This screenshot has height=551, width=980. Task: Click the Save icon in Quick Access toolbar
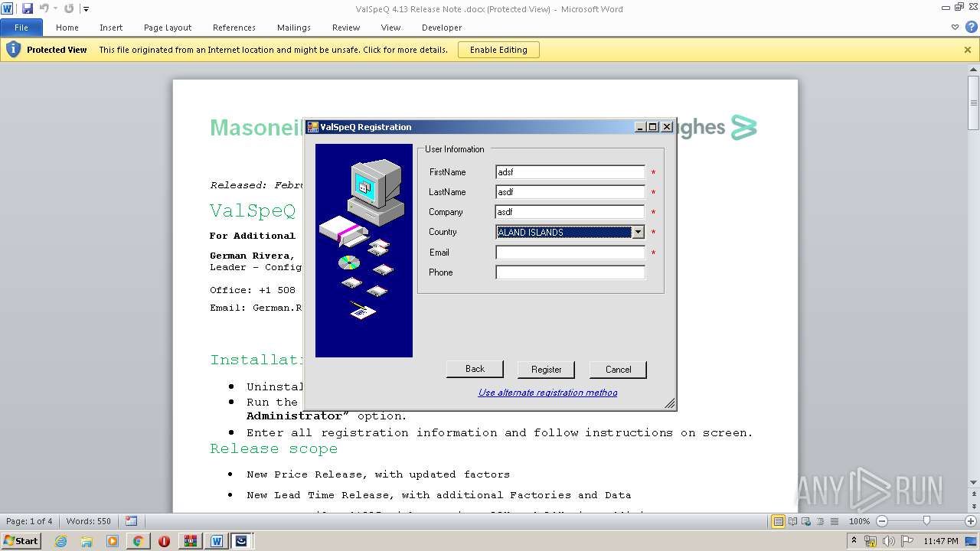point(28,8)
